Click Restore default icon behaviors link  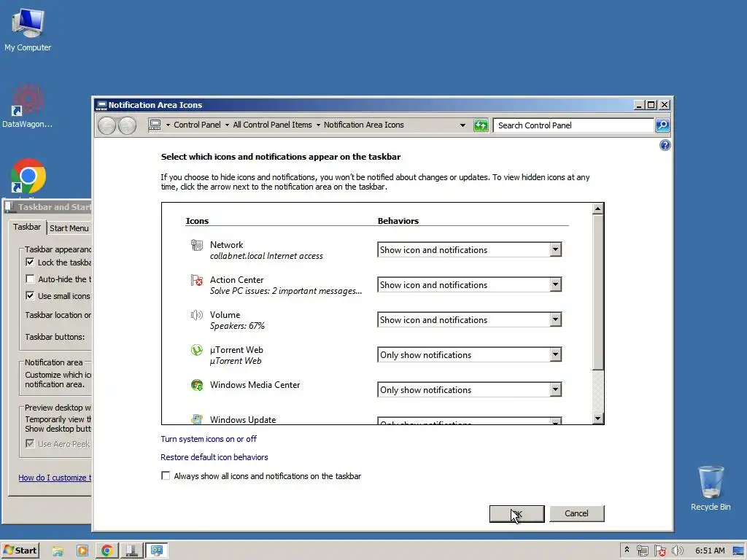click(x=214, y=457)
